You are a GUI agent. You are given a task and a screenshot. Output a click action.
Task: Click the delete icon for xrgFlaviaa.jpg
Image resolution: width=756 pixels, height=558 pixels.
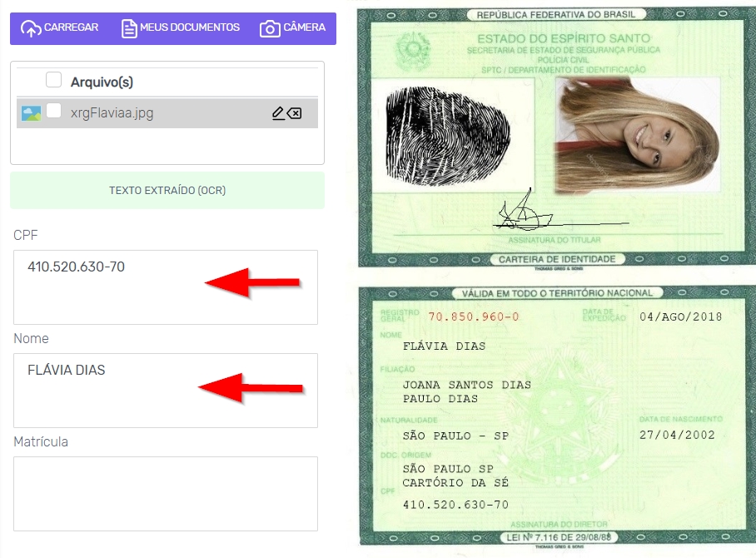[x=294, y=113]
